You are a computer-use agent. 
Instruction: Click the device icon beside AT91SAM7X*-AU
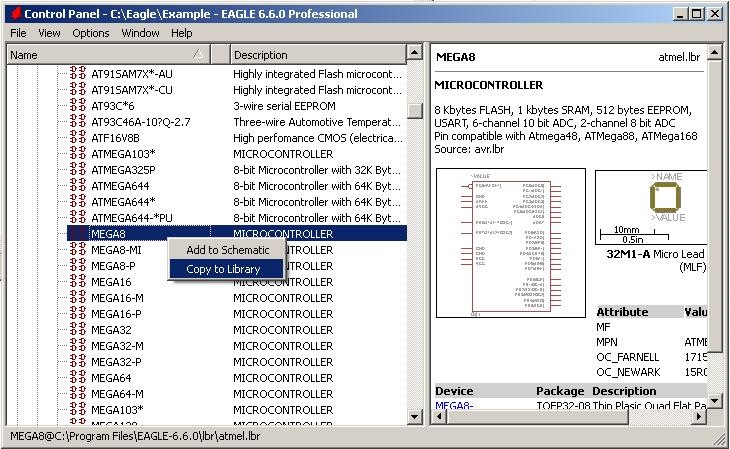coord(78,73)
